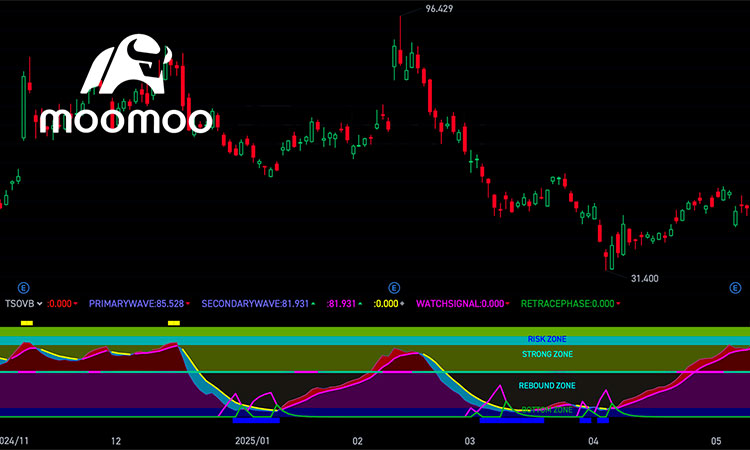The image size is (750, 450).
Task: Click the RISK ZONE label
Action: click(547, 339)
